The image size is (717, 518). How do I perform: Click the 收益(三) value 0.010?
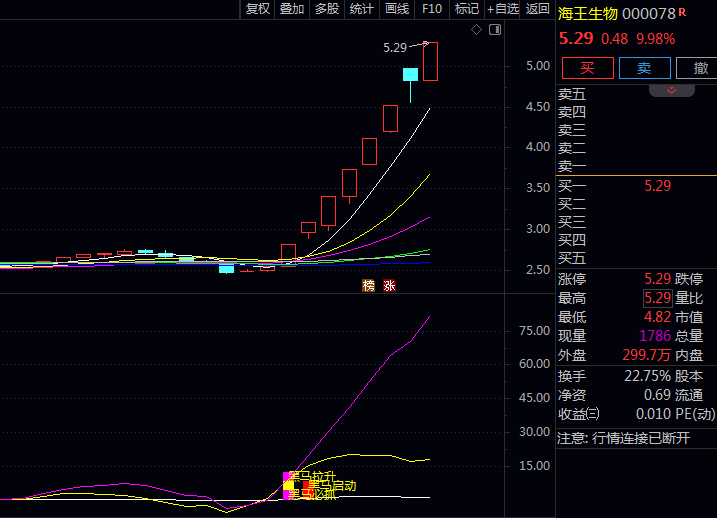tap(654, 414)
